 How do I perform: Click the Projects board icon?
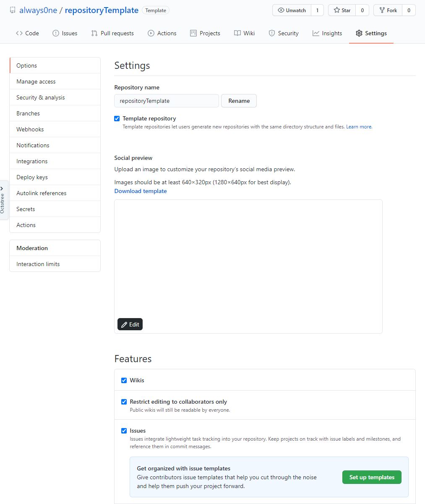pos(193,33)
